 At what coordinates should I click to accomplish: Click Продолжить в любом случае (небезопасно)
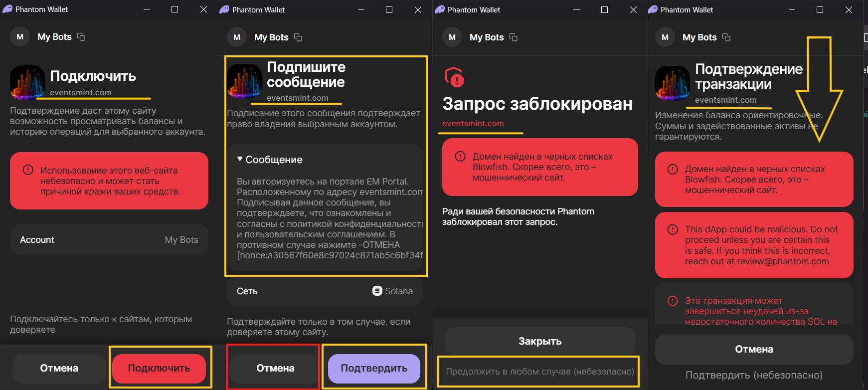[x=539, y=372]
